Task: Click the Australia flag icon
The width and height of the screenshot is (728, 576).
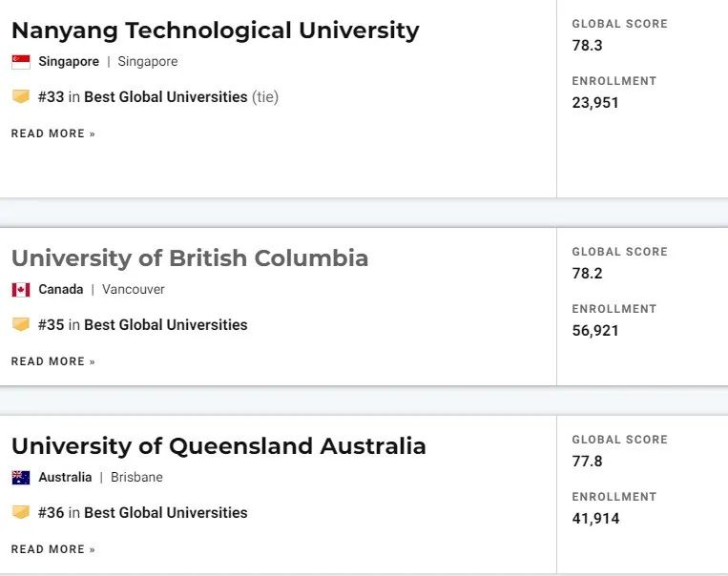Action: coord(21,478)
